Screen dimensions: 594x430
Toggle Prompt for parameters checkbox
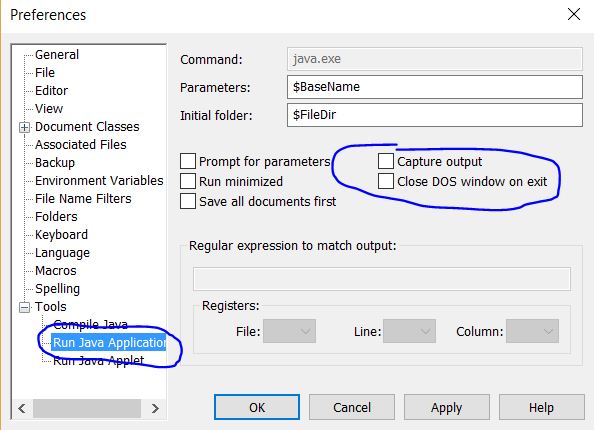point(188,161)
